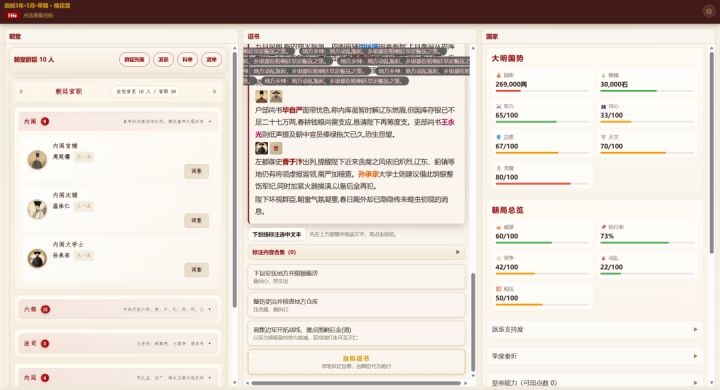Viewport: 720px width, 390px height.
Task: Expand the 标注内容合集 (0) panel
Action: pyautogui.click(x=356, y=252)
